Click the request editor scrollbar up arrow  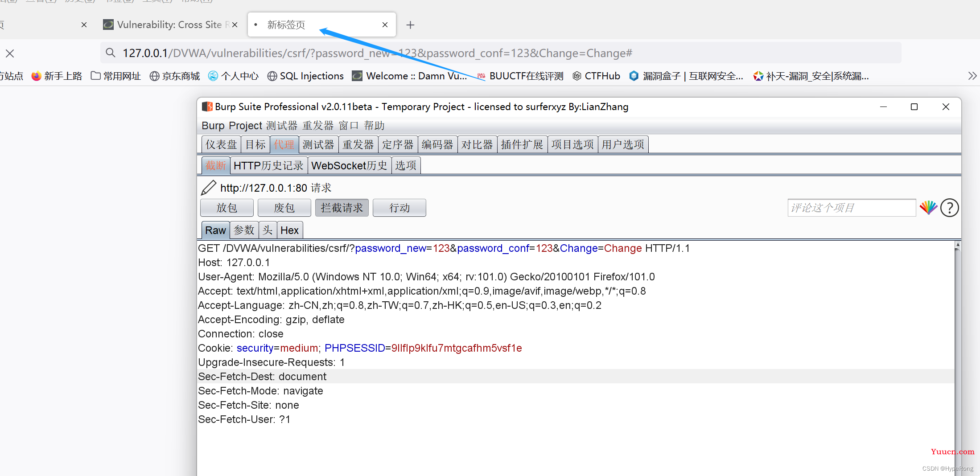coord(957,245)
